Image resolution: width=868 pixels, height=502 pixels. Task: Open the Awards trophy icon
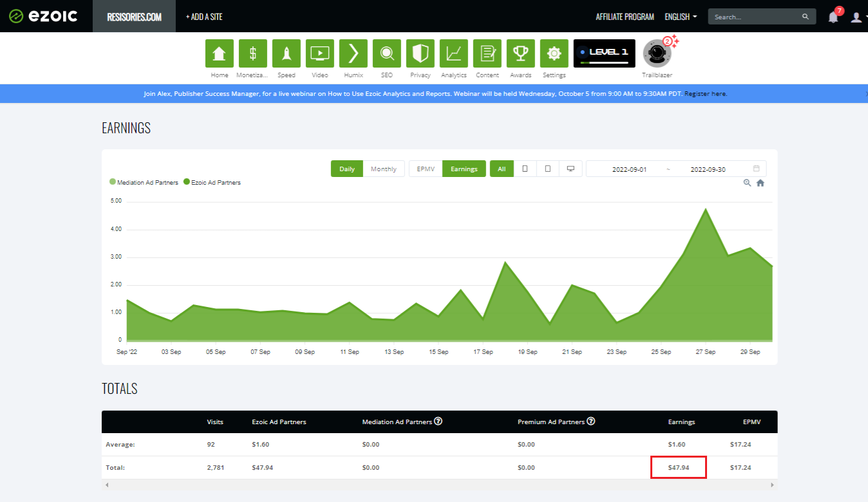click(x=520, y=53)
